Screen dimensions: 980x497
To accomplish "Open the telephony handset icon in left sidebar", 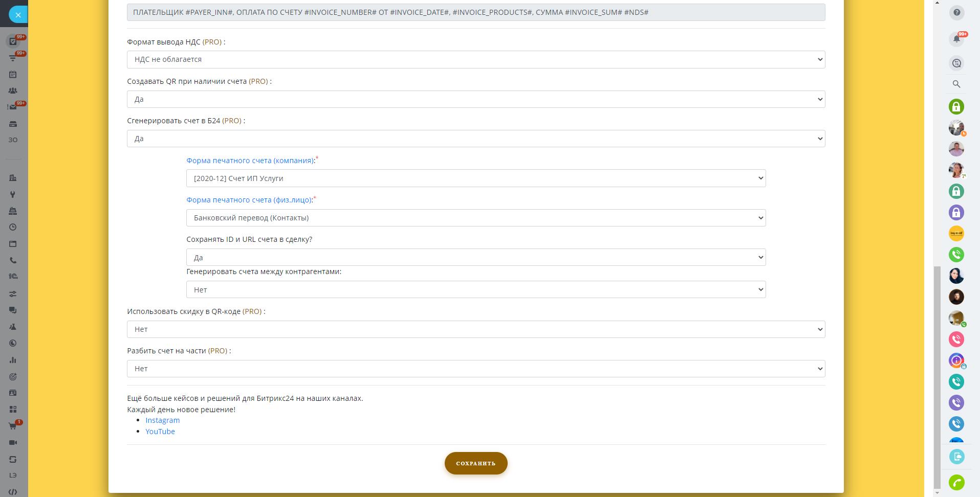I will 13,260.
